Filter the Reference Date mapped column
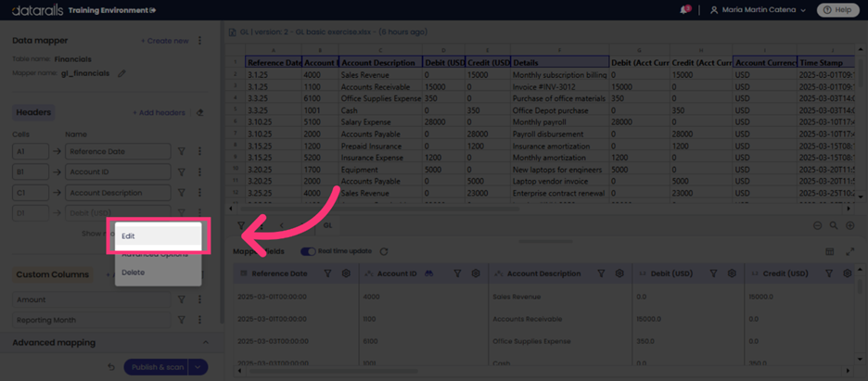 pyautogui.click(x=327, y=273)
